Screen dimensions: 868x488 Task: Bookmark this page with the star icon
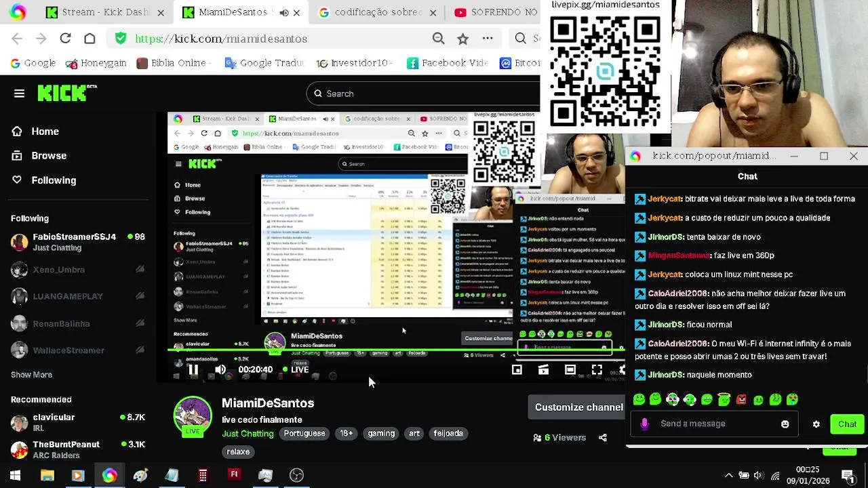coord(462,39)
